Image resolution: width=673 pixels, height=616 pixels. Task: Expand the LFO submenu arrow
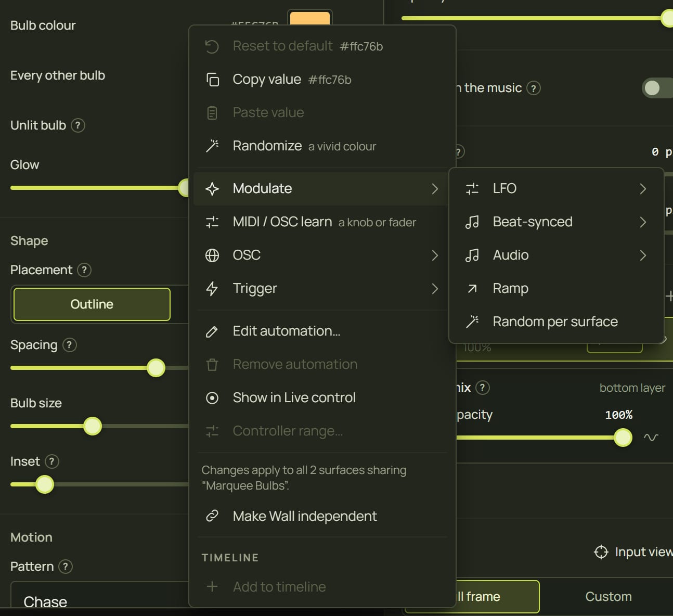(643, 189)
